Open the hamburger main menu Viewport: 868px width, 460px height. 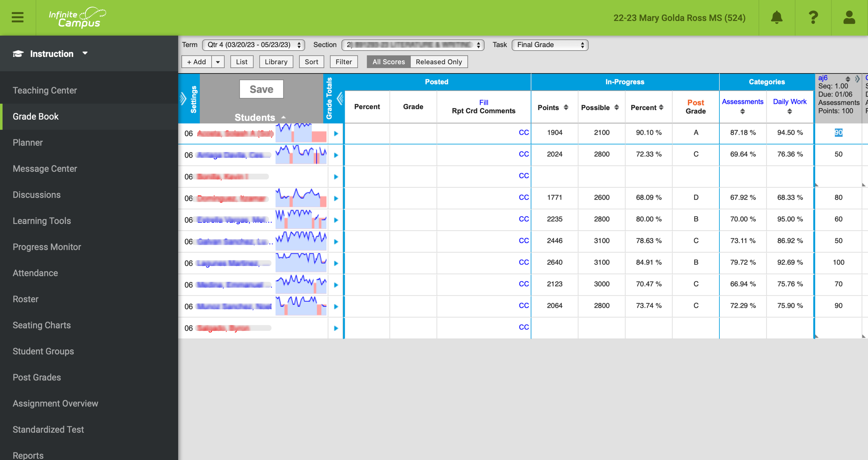point(17,17)
